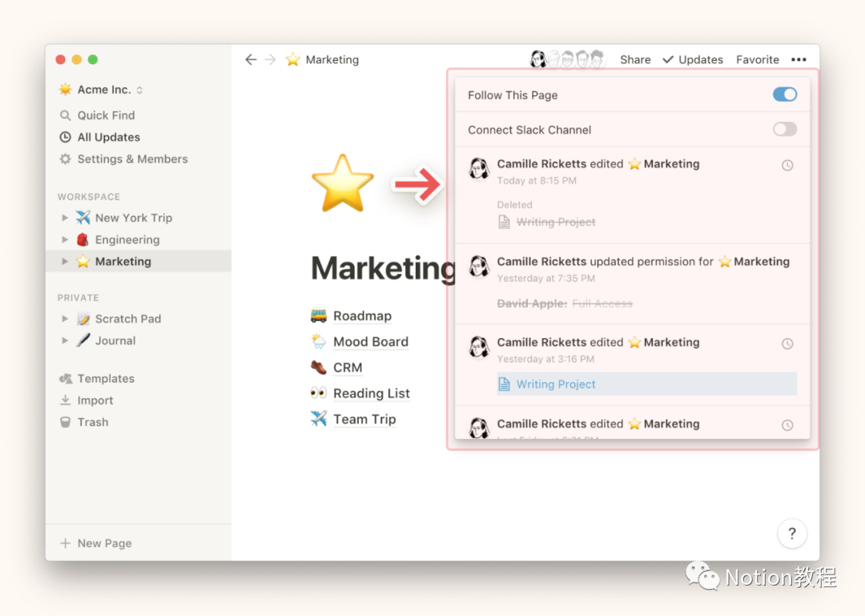Open Trash in the sidebar
This screenshot has width=865, height=616.
coord(92,422)
